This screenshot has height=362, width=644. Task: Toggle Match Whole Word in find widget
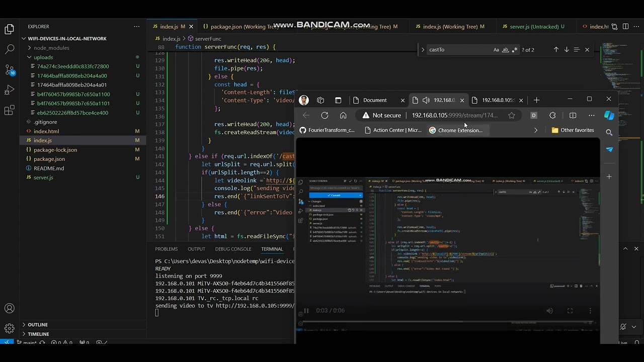[x=505, y=50]
